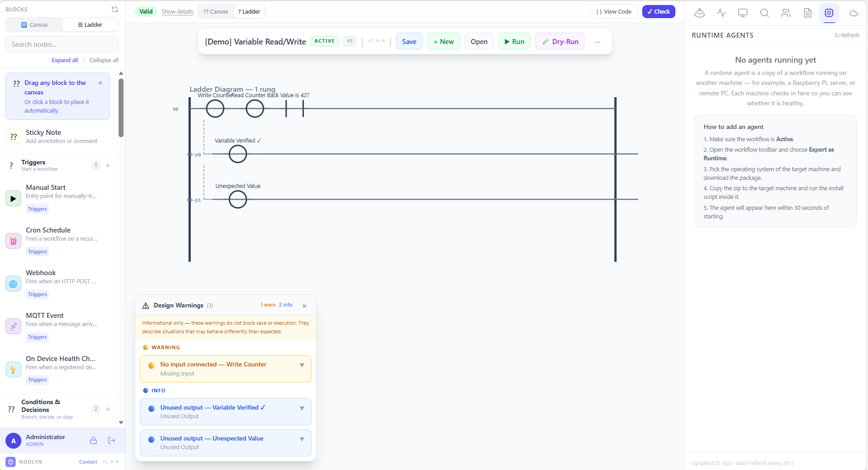Click the Valid status badge
Screen dimensions: 868x470
[x=146, y=11]
